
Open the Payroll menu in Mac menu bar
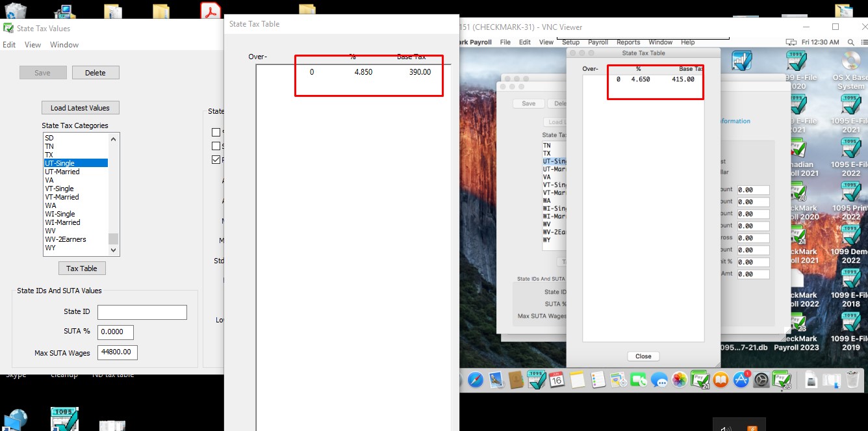coord(598,42)
